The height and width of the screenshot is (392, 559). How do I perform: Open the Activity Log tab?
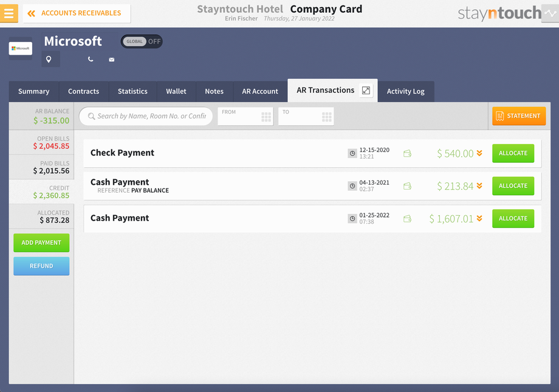coord(406,91)
